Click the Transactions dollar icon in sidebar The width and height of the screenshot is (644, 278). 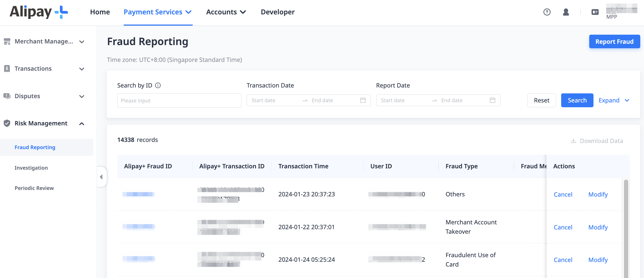click(x=7, y=69)
